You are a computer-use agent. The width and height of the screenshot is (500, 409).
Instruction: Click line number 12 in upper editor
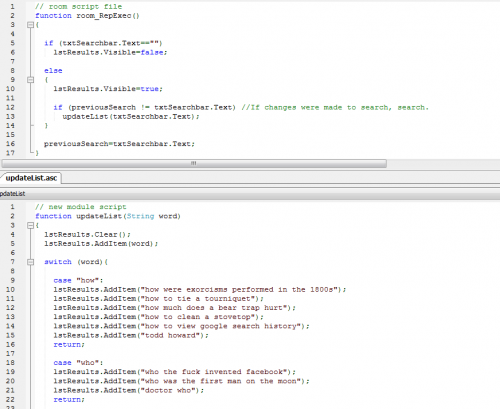coord(10,107)
